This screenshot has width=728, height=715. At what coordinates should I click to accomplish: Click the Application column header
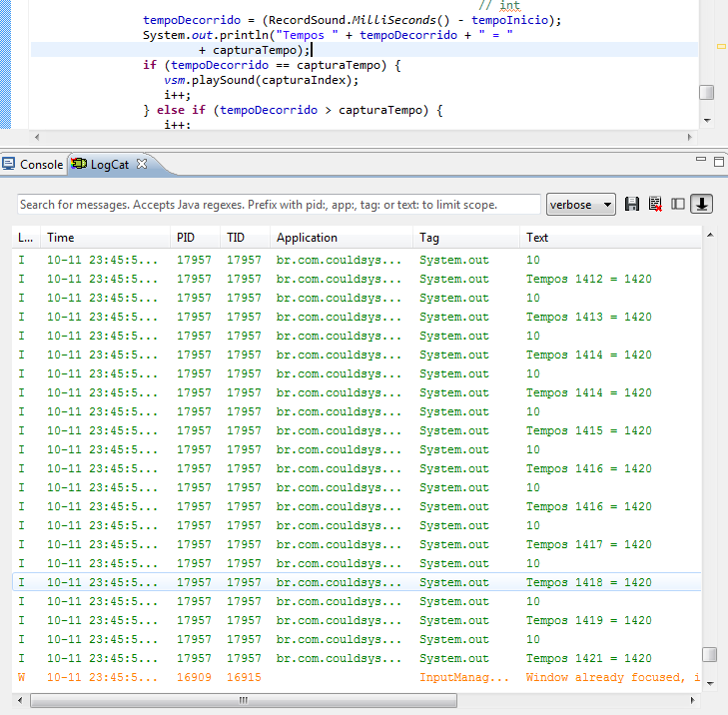[x=342, y=238]
